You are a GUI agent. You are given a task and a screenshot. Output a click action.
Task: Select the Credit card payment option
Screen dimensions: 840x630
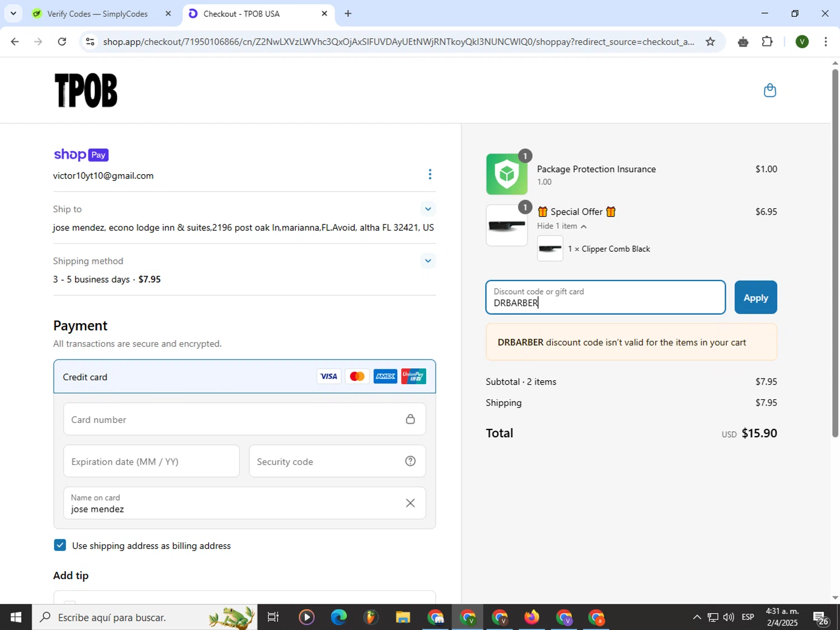(244, 376)
